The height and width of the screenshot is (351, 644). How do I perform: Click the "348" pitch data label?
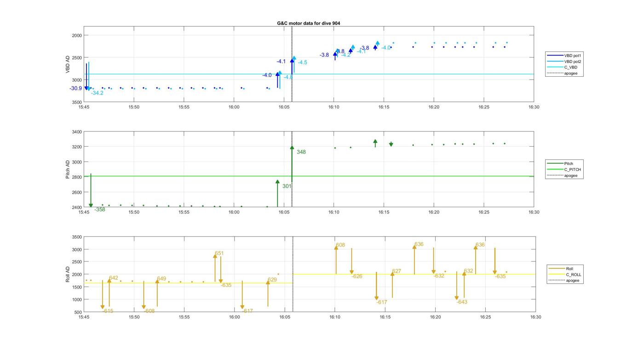pos(301,152)
